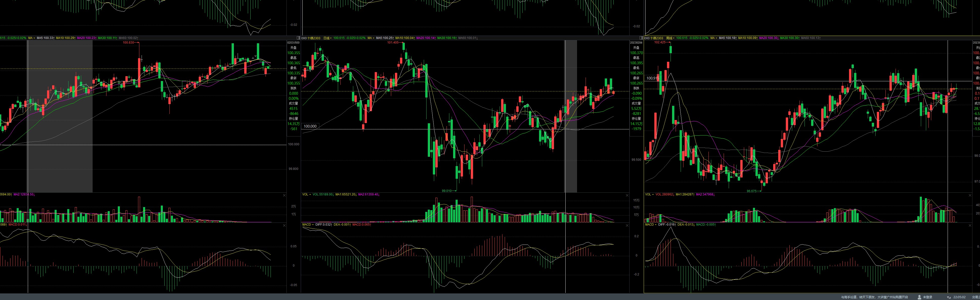This screenshot has width=980, height=300.
Task: Click the 十债2303 contract name in middle chart
Action: coord(314,38)
